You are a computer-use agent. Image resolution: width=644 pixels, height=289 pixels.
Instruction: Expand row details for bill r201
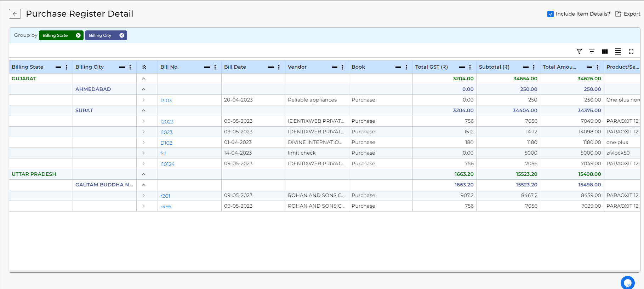[143, 195]
